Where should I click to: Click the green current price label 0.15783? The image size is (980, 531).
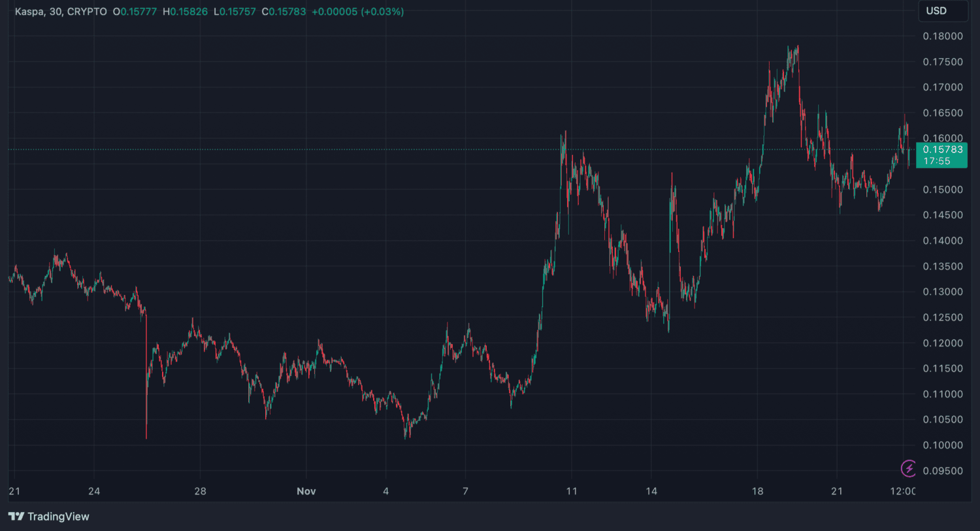941,150
